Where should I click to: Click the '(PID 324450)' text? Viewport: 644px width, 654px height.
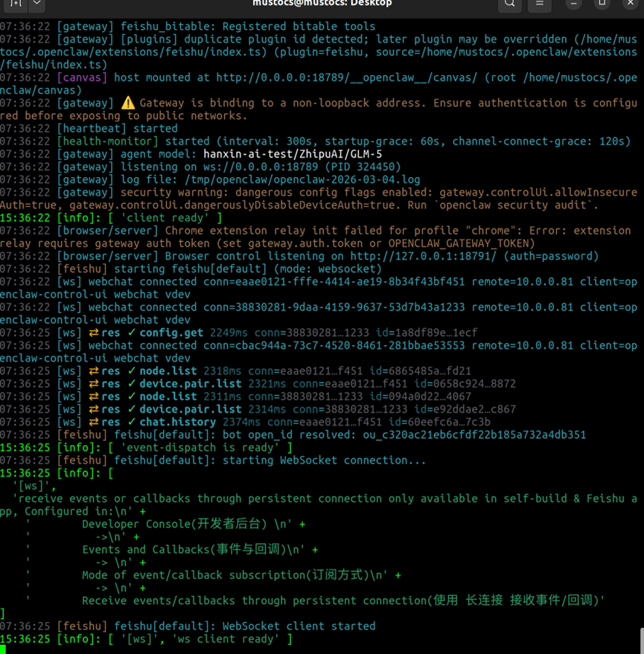click(363, 167)
